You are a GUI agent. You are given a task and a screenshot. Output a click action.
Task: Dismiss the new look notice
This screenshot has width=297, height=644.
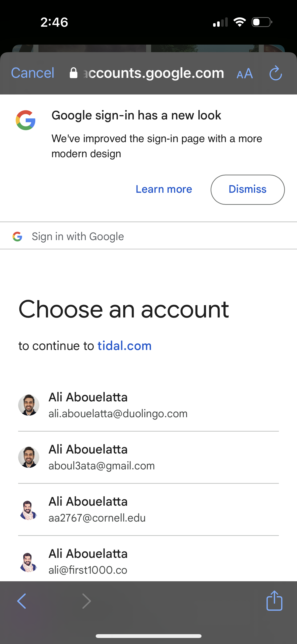(x=247, y=189)
